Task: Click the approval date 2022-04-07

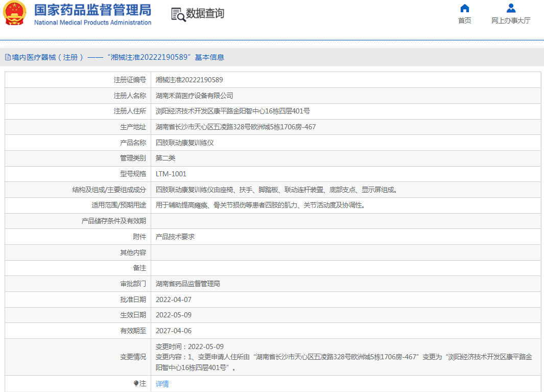Action: (x=173, y=299)
